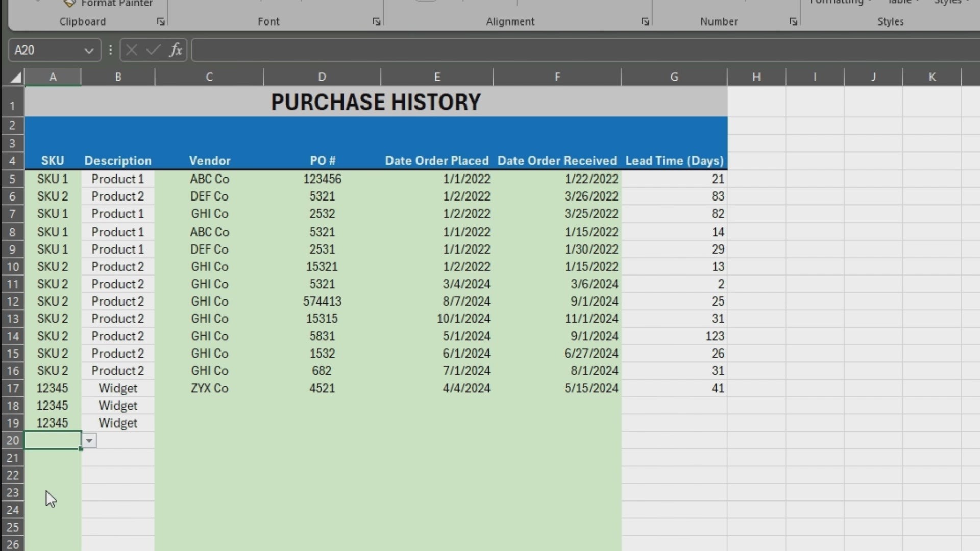Open Font group dialog launcher
This screenshot has height=551, width=980.
pyautogui.click(x=376, y=21)
